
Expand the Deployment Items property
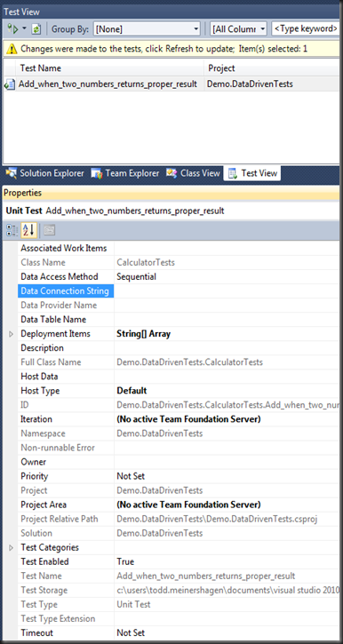[x=11, y=334]
